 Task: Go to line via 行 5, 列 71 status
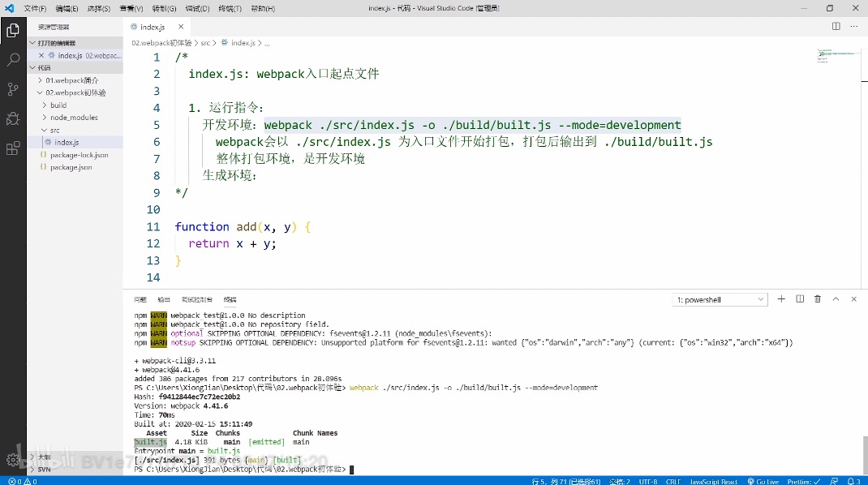tap(565, 481)
